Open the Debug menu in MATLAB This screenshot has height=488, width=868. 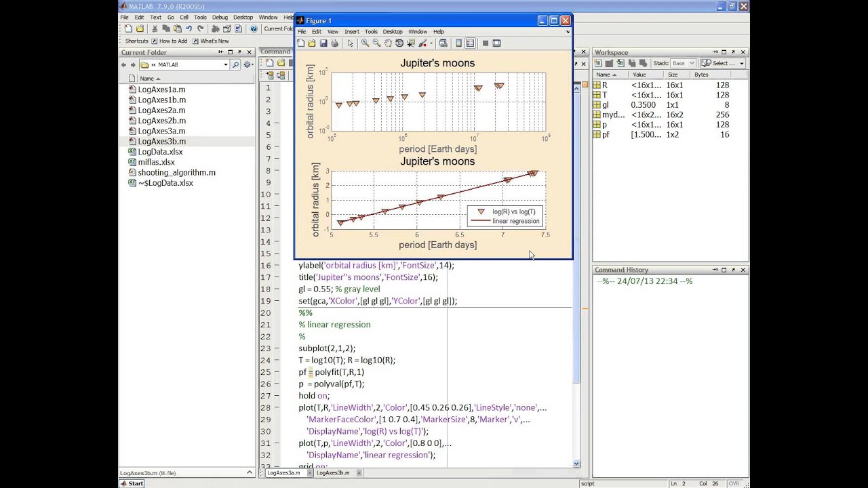pyautogui.click(x=220, y=17)
